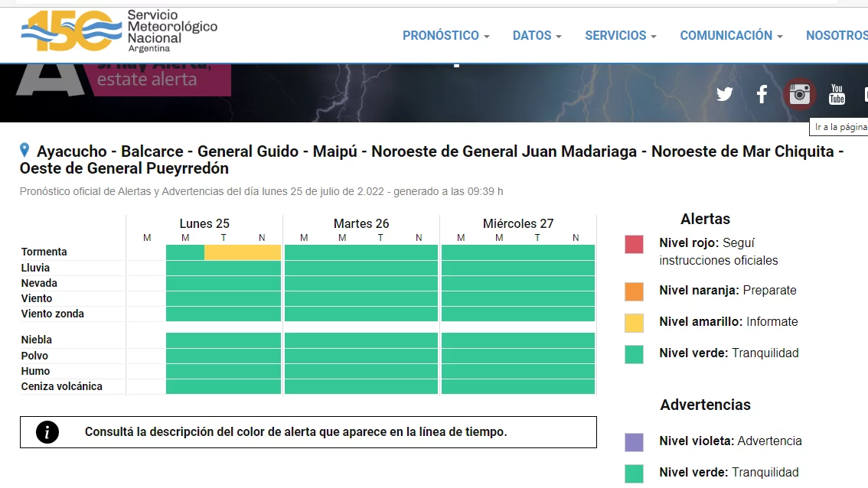The image size is (868, 488).
Task: Open the DATOS dropdown menu
Action: 537,36
